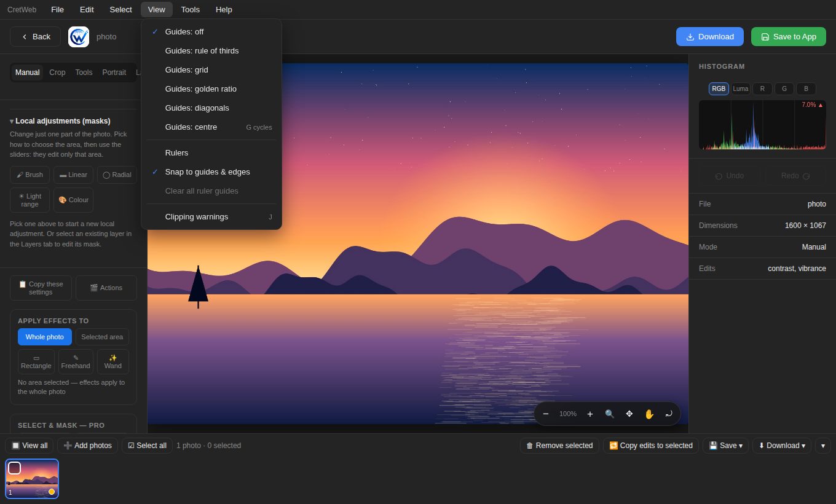Activate the hand pan tool
This screenshot has width=836, height=504.
tap(649, 414)
